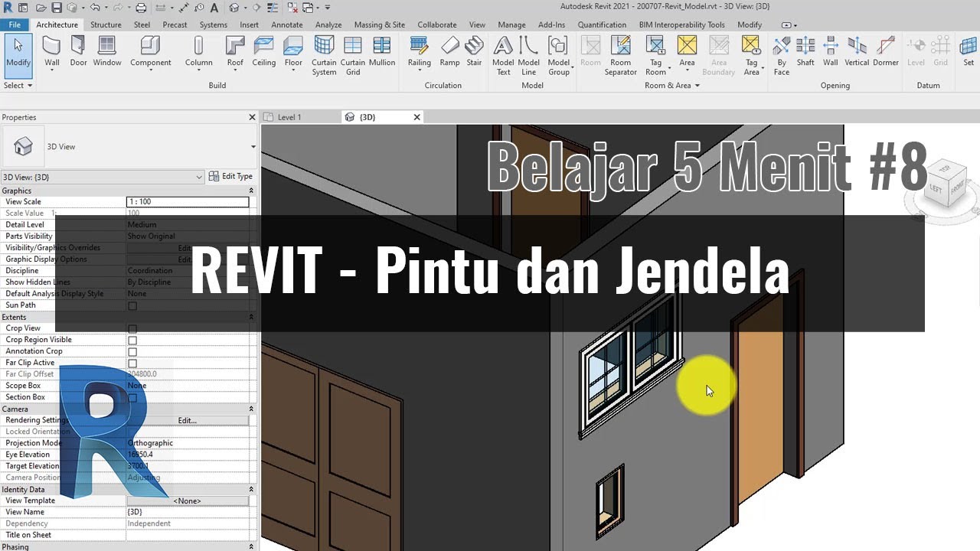Enable the Annotation Crop checkbox
The image size is (980, 551).
(x=132, y=351)
